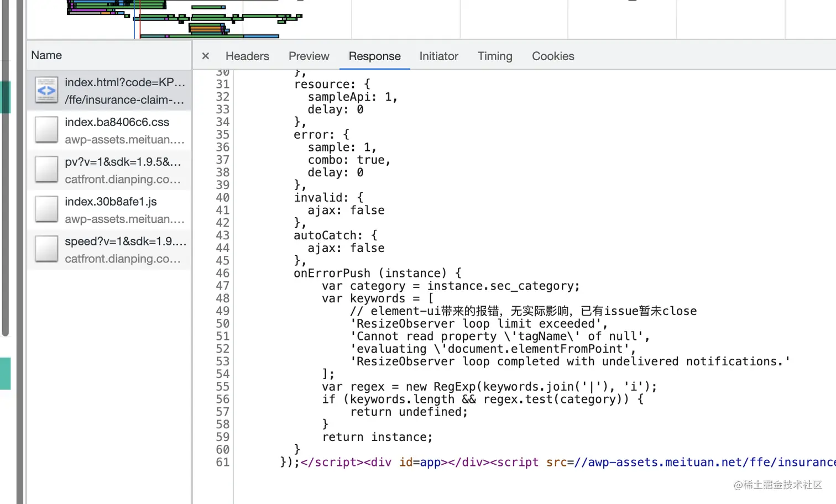Show the Timing tab
836x504 pixels.
point(495,56)
